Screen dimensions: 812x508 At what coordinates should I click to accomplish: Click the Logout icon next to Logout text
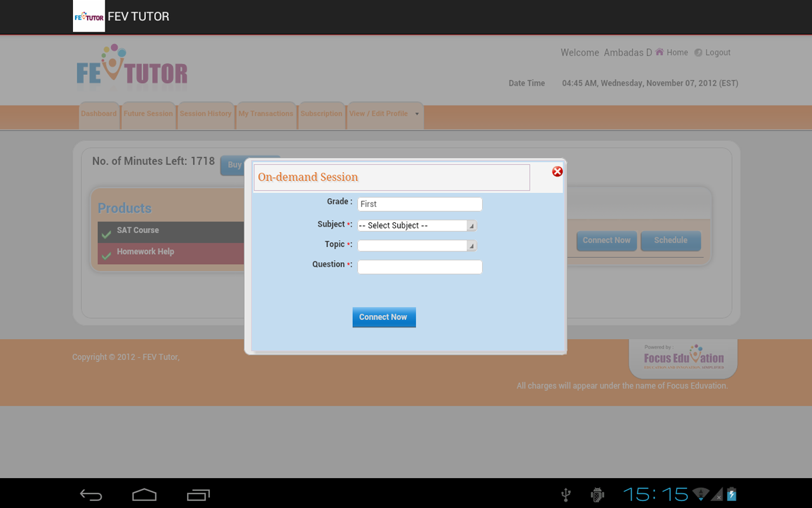[697, 52]
